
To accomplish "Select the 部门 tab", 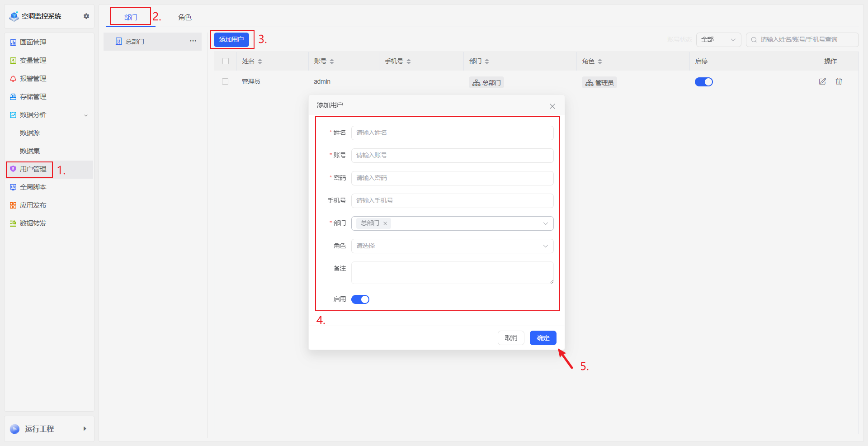I will pos(130,17).
